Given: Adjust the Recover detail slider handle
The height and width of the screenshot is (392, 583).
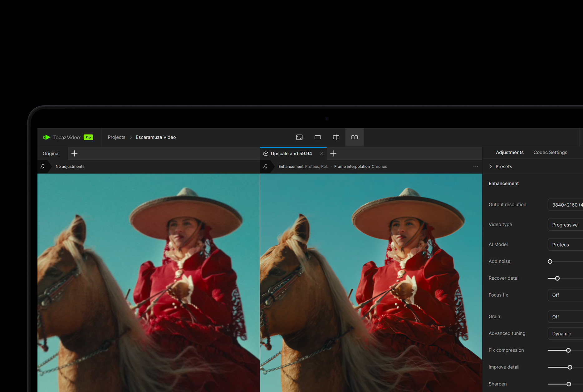Looking at the screenshot, I should tap(557, 278).
